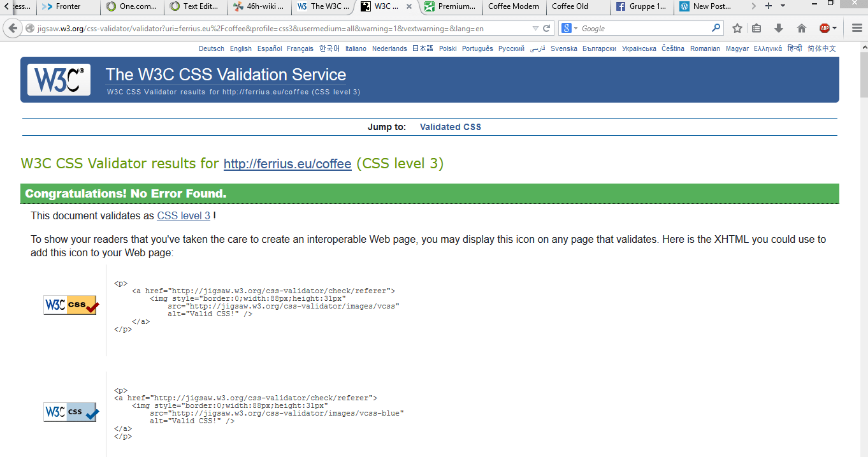The image size is (868, 457).
Task: Select Svenska language
Action: [x=564, y=48]
